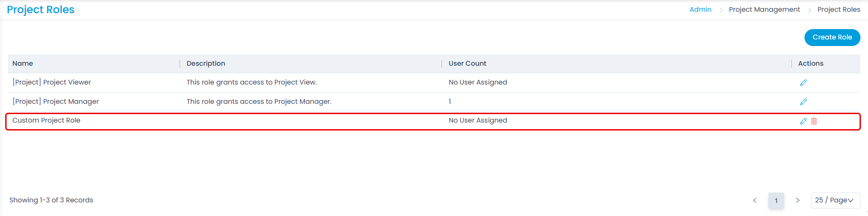Click the Actions column header

[x=811, y=63]
